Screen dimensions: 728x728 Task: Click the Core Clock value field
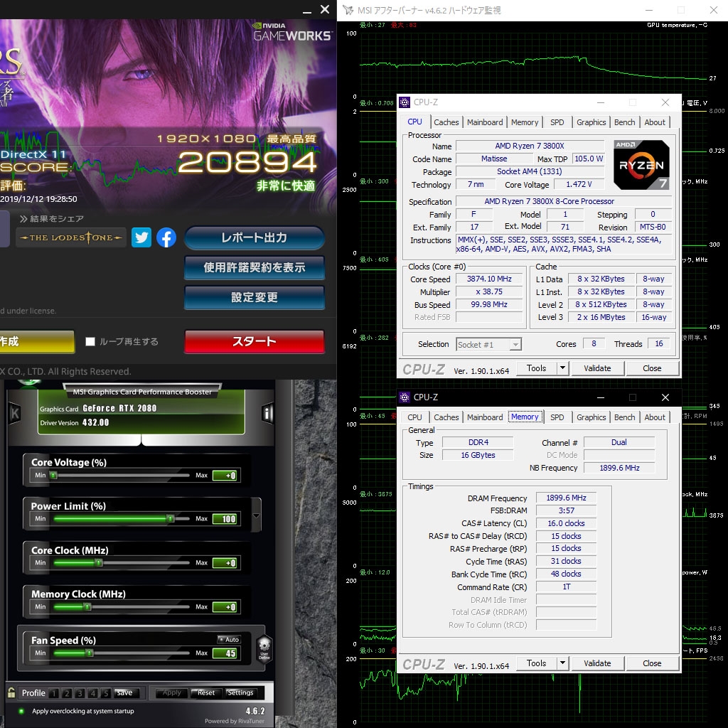pos(225,563)
